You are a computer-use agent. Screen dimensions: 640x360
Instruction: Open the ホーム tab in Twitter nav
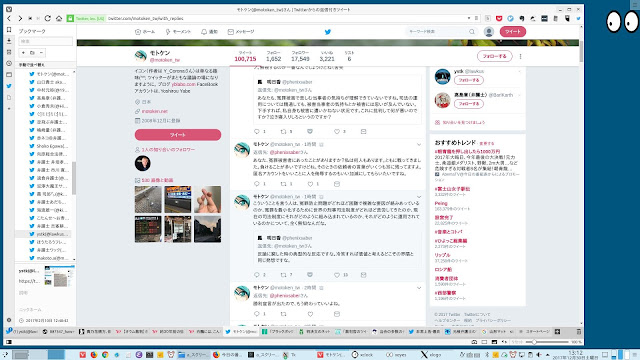[145, 32]
